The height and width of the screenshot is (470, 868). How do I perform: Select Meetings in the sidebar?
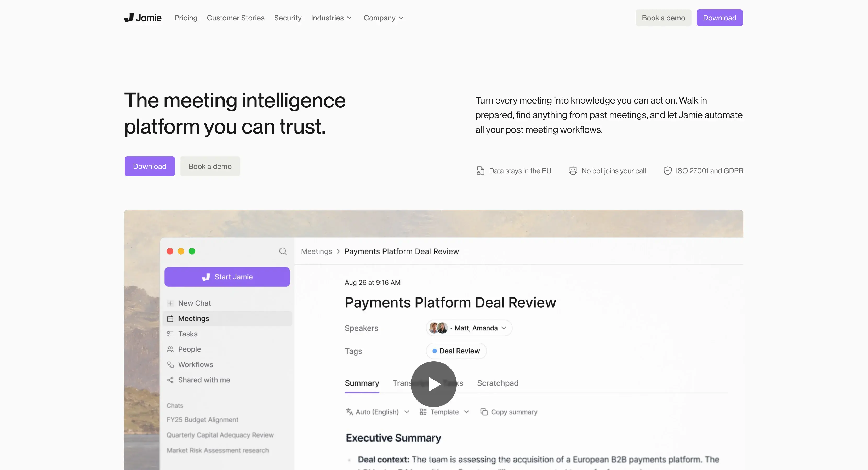[x=227, y=319]
